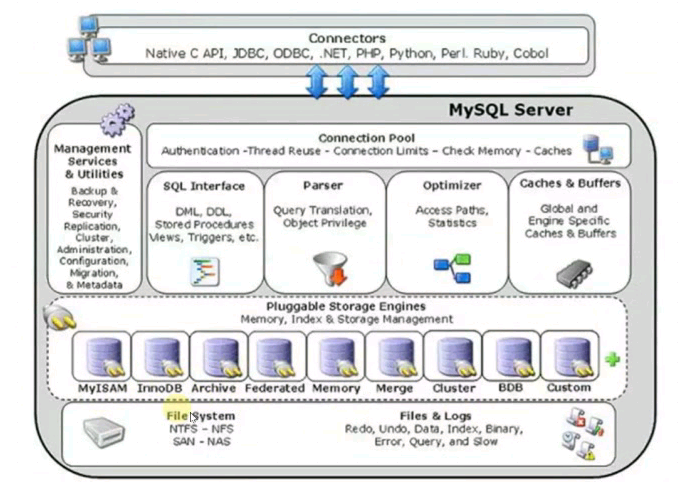Click the DML, DDL, Stored Procedures text
This screenshot has width=679, height=482.
coord(204,225)
